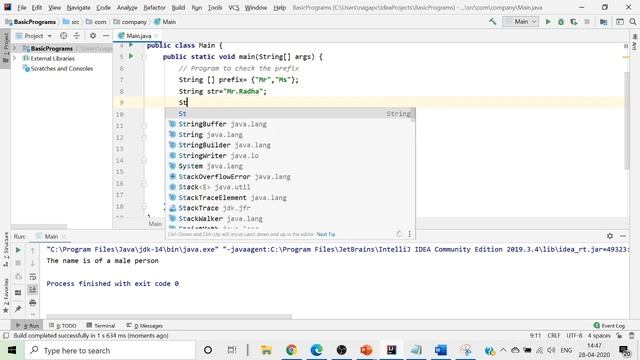Choose StackWalker completion suggestion
The width and height of the screenshot is (640, 360).
pos(290,219)
